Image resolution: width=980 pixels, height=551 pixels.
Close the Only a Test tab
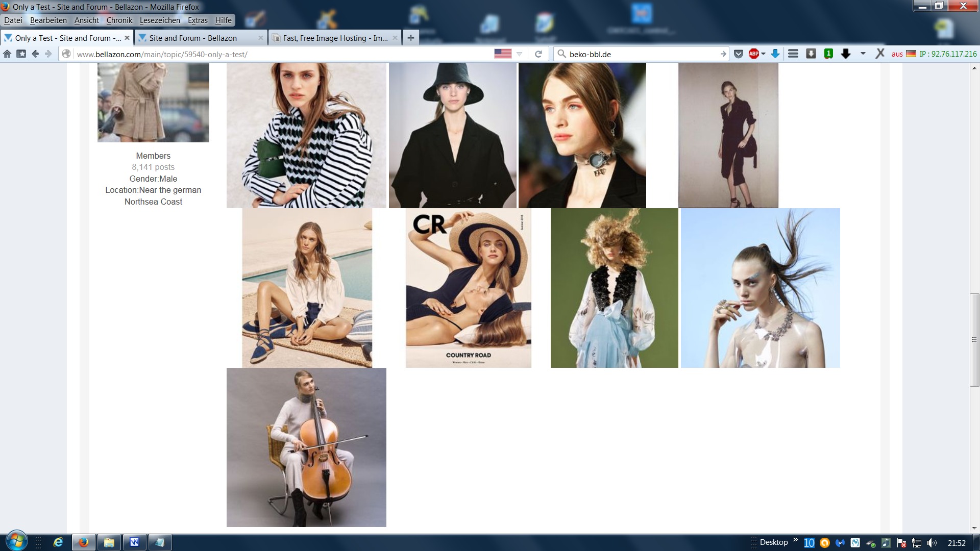coord(127,38)
